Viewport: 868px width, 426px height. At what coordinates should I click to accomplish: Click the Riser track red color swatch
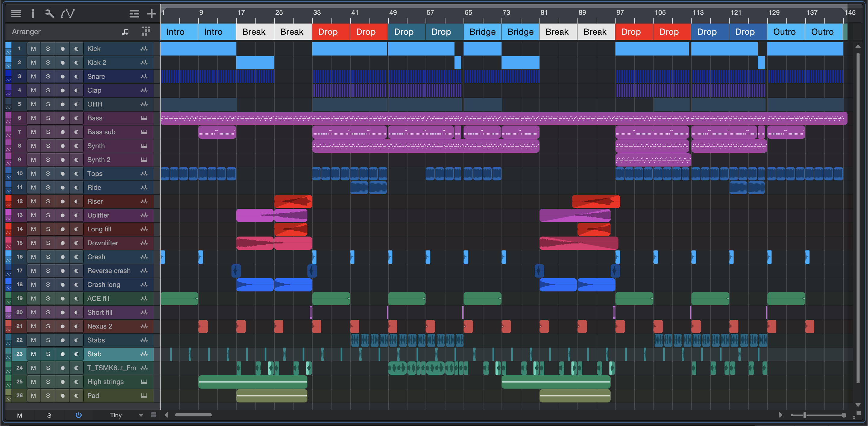point(8,198)
